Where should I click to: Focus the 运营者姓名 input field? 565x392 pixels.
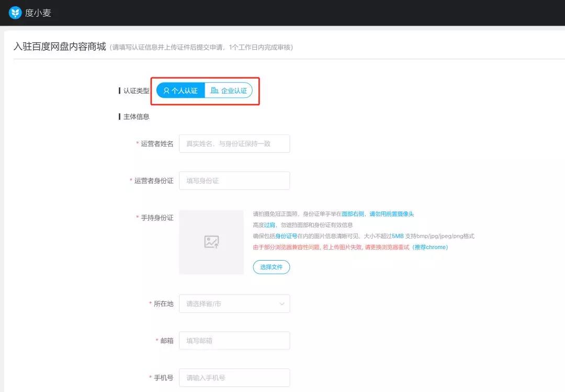[x=234, y=143]
